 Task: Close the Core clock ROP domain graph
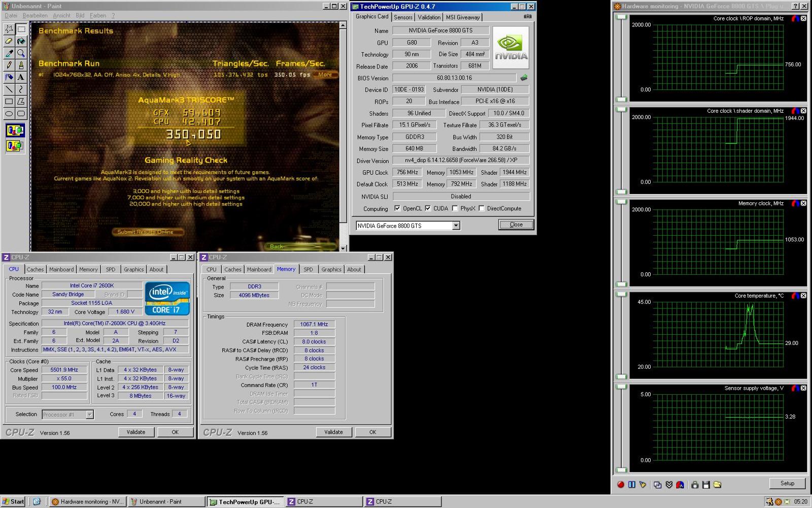[803, 18]
